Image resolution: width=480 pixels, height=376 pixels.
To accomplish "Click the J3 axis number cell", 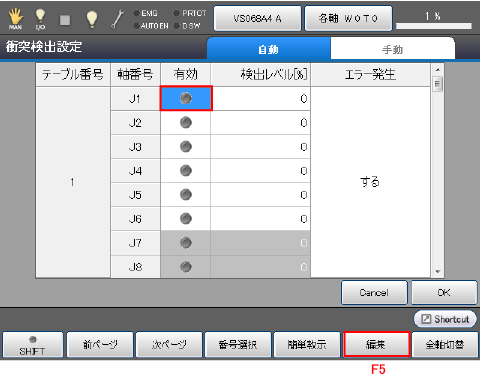I will (135, 147).
